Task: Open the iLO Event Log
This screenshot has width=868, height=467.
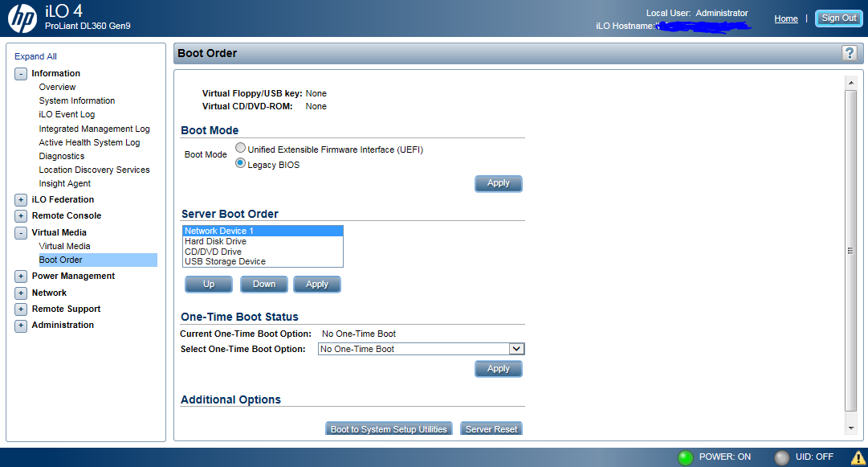Action: point(67,115)
